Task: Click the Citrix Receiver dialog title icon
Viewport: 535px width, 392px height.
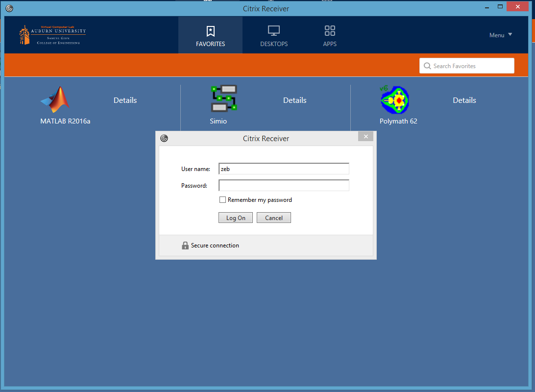Action: 164,138
